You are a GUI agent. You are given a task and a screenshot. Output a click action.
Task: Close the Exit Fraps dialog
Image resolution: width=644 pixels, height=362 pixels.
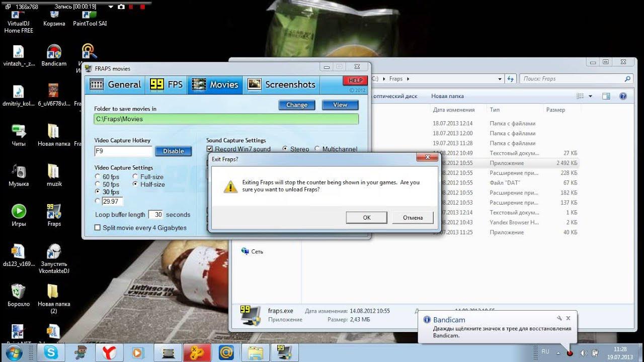click(428, 158)
